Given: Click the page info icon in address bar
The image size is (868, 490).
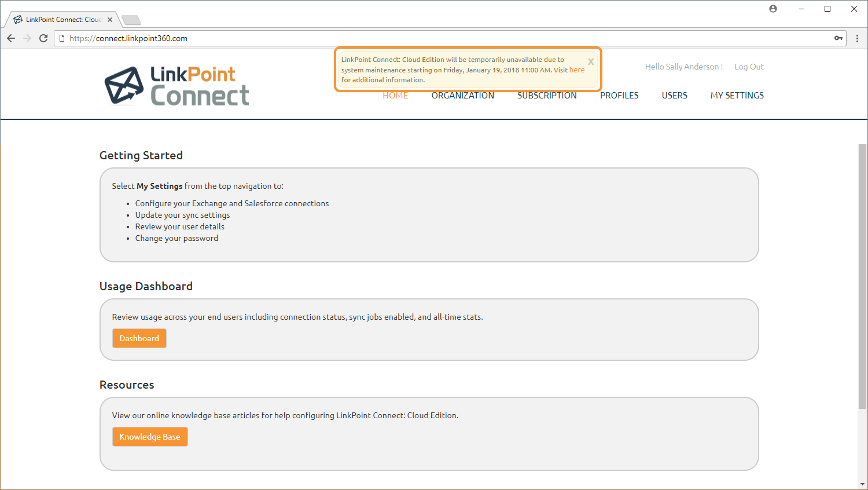Looking at the screenshot, I should click(x=62, y=38).
